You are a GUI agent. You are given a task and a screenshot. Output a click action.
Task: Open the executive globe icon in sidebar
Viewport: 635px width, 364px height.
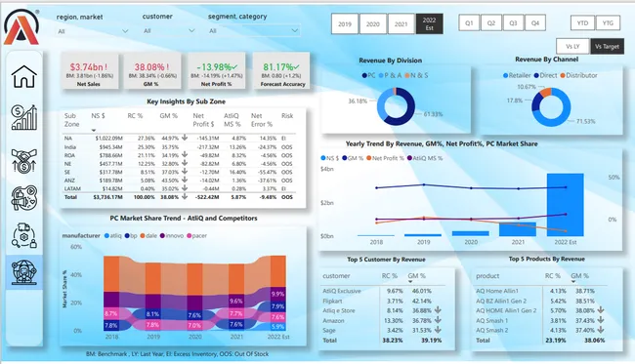point(24,272)
